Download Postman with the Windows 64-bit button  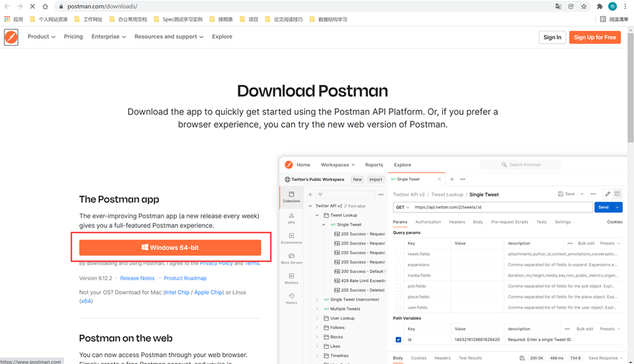tap(170, 247)
